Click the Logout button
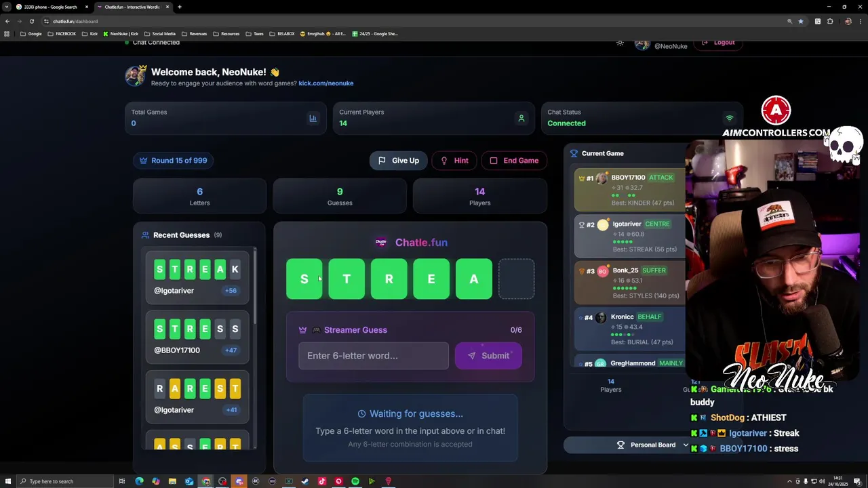868x488 pixels. [x=718, y=43]
